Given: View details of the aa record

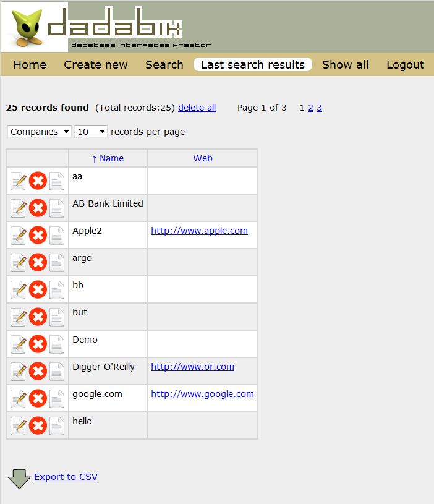Looking at the screenshot, I should click(57, 181).
